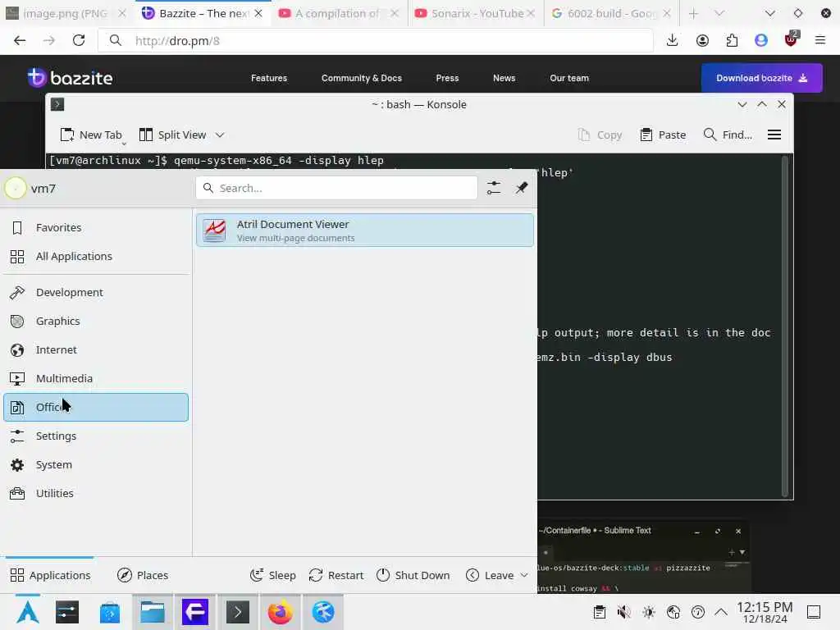Image resolution: width=840 pixels, height=630 pixels.
Task: Expand hidden system tray icons arrow
Action: [721, 612]
